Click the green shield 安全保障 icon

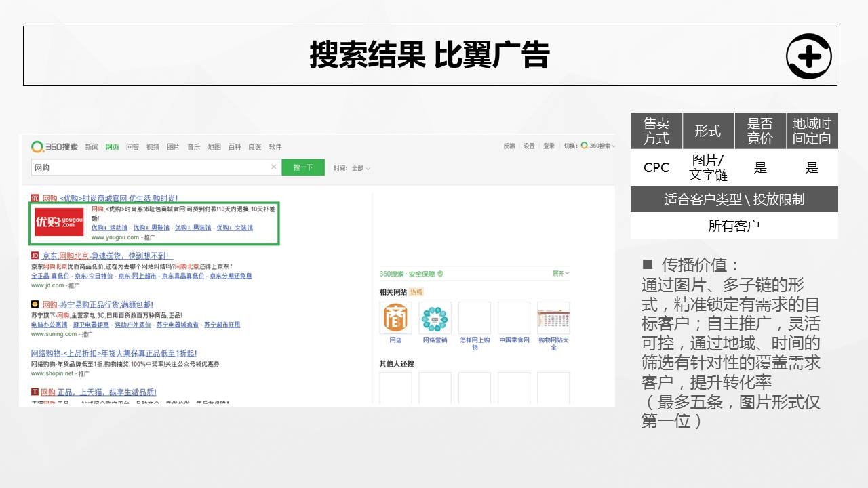[440, 274]
